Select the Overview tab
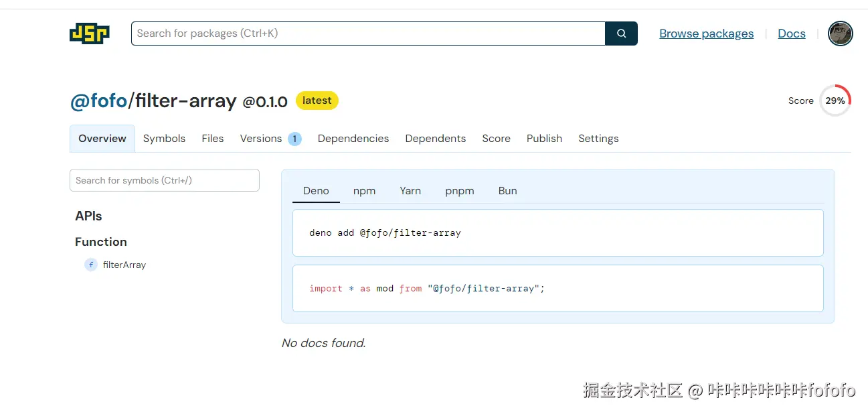This screenshot has width=868, height=412. (102, 139)
